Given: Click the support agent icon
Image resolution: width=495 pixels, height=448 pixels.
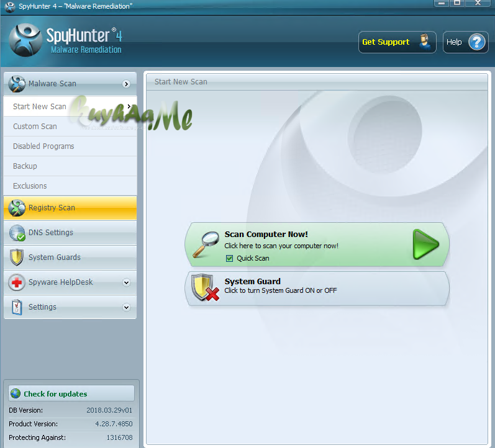Looking at the screenshot, I should coord(425,42).
